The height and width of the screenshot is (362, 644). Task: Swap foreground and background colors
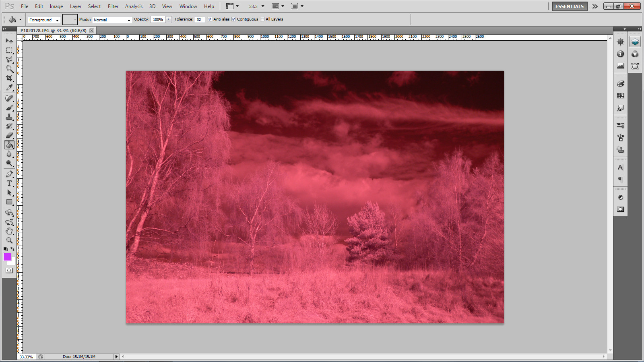[x=12, y=249]
